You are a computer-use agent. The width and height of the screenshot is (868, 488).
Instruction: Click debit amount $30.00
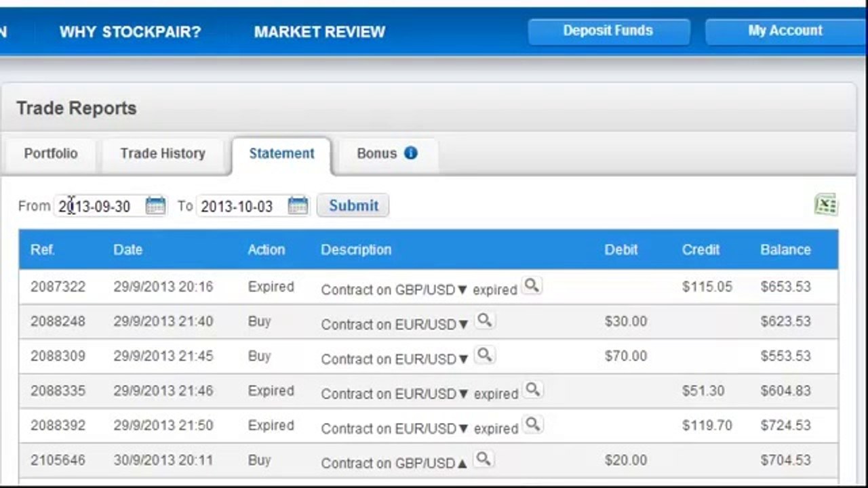[x=625, y=321]
